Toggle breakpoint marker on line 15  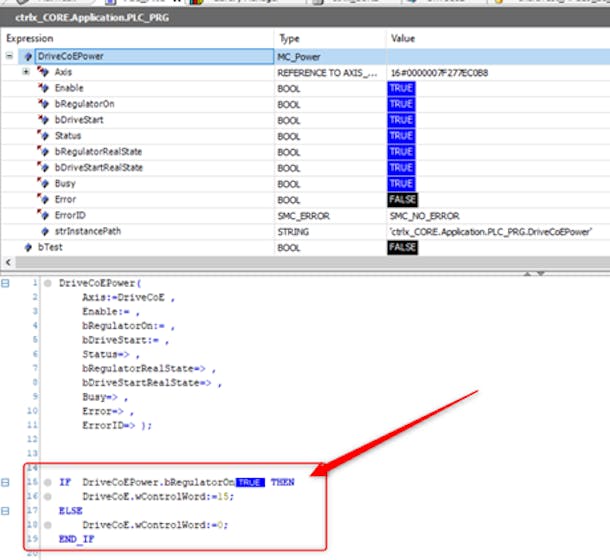[48, 483]
